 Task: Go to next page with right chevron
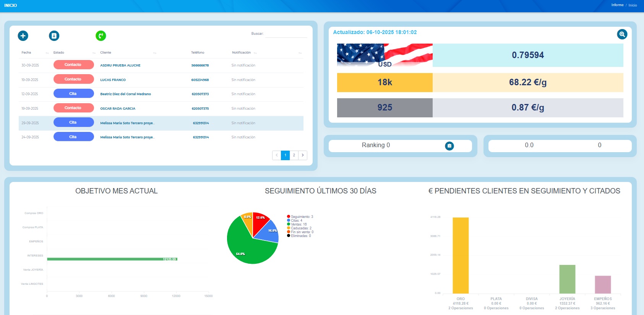(303, 155)
